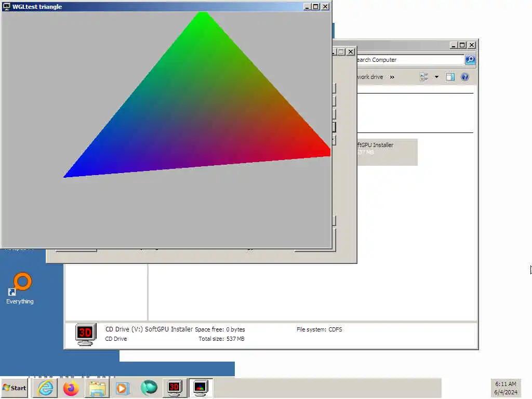Open Windows Media Player taskbar icon

click(x=122, y=388)
